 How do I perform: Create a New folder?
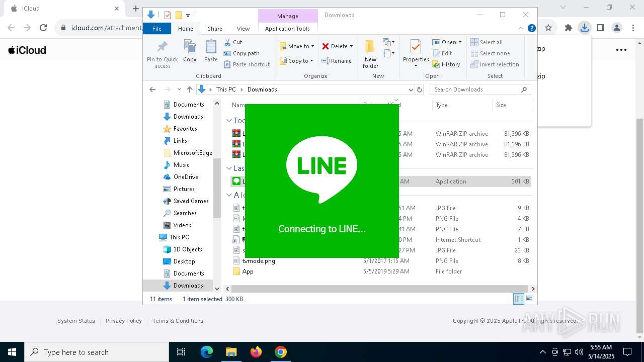click(370, 54)
